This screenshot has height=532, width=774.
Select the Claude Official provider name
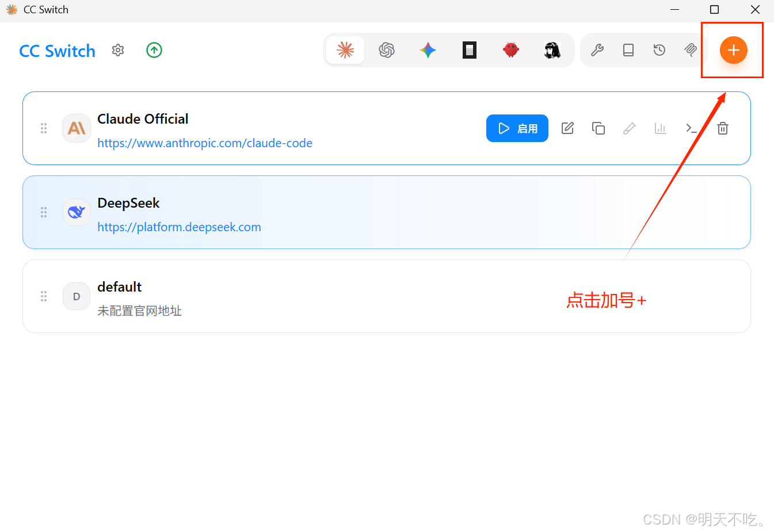[143, 119]
